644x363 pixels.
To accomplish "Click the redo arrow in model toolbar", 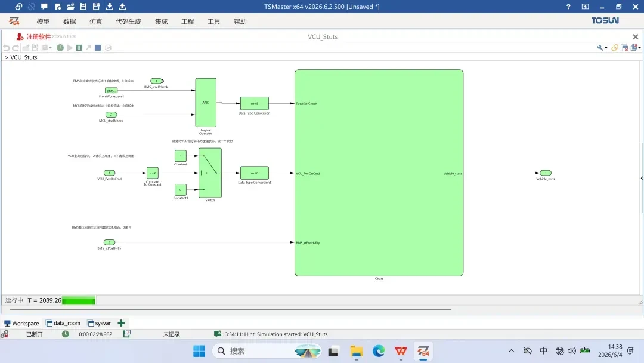I will [x=16, y=48].
